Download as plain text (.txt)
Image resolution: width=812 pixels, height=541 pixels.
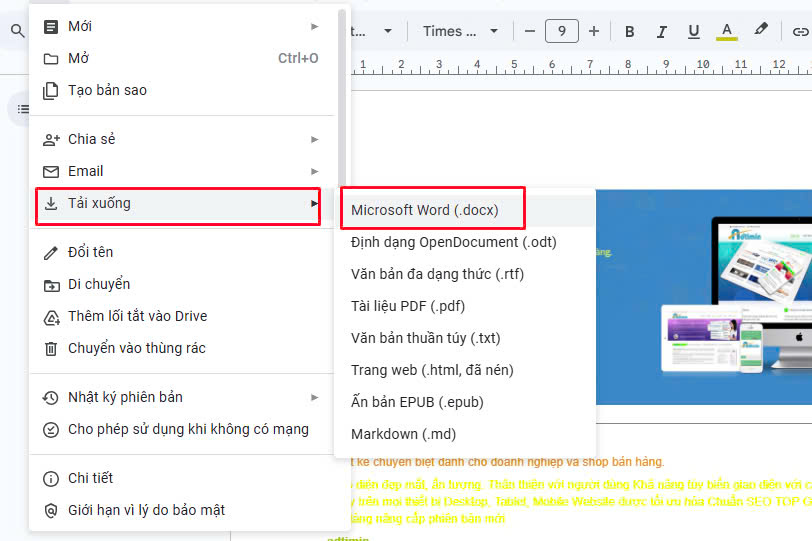pyautogui.click(x=465, y=339)
